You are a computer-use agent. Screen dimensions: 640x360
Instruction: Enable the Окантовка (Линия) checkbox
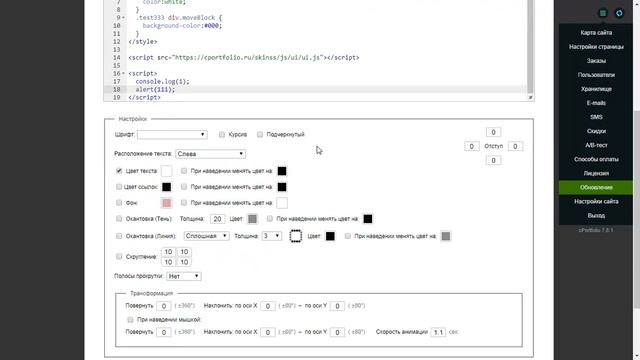click(x=119, y=236)
